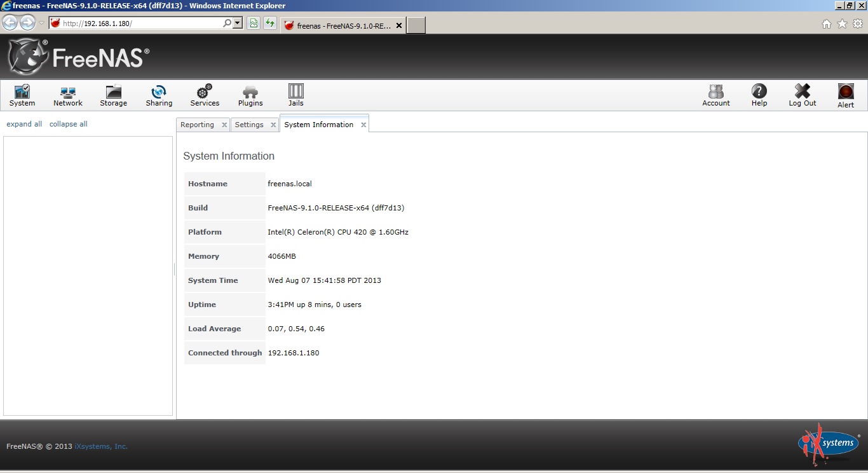Click the collapse all link
This screenshot has width=868, height=473.
pyautogui.click(x=69, y=124)
